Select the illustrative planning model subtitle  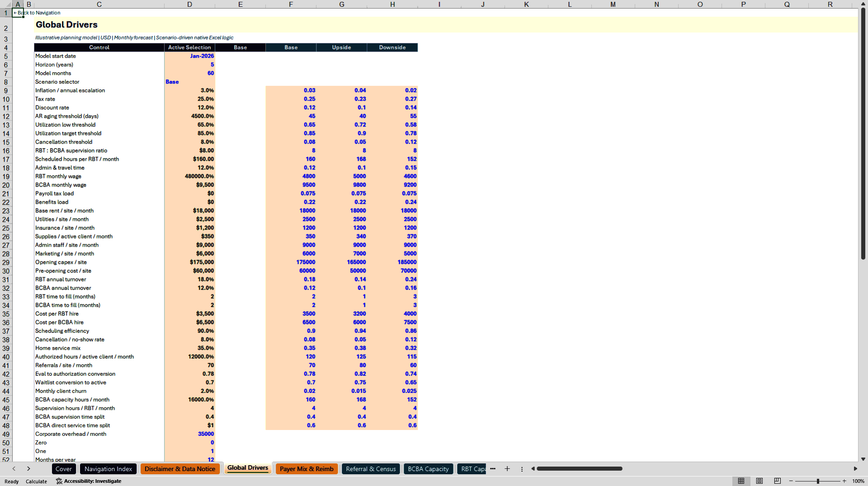click(x=134, y=38)
